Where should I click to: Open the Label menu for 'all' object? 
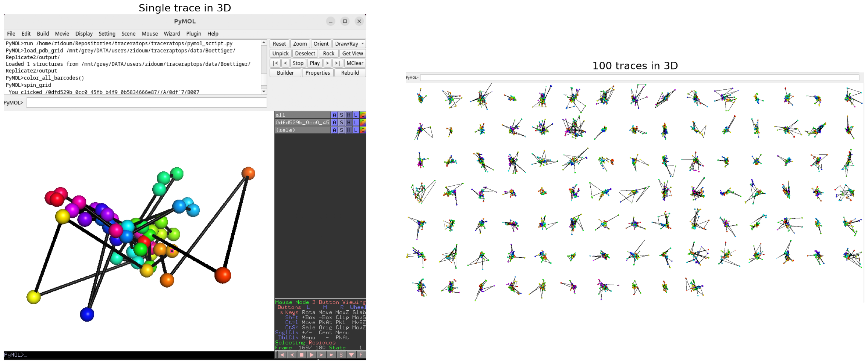coord(356,115)
